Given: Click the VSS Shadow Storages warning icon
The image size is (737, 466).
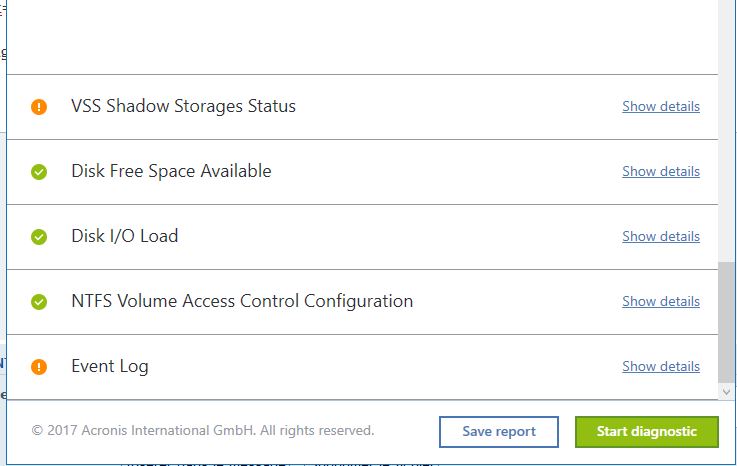Looking at the screenshot, I should (x=39, y=107).
